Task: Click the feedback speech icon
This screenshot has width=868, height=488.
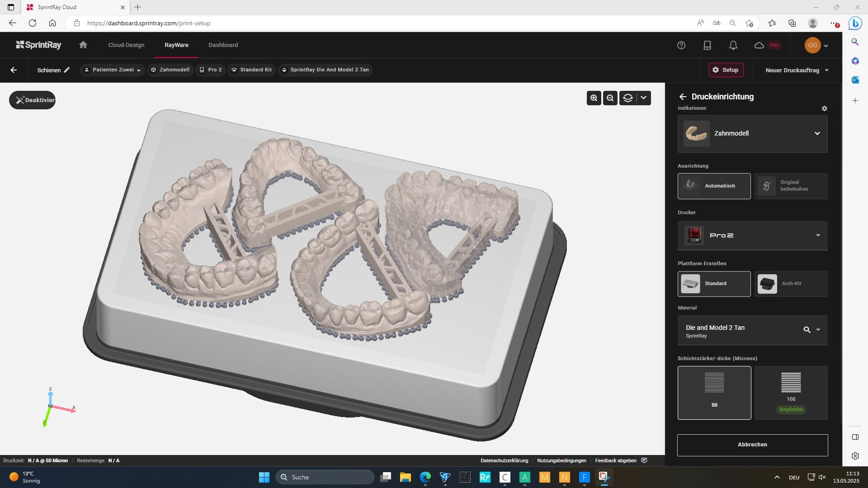Action: [644, 460]
